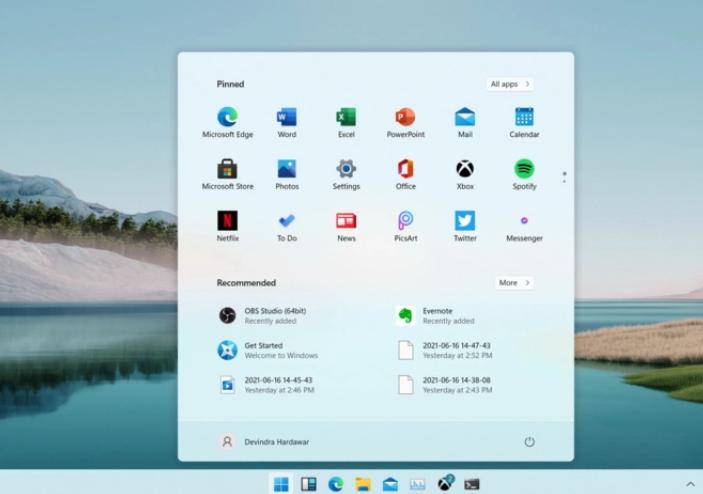
Task: Click the power button icon
Action: coord(529,442)
